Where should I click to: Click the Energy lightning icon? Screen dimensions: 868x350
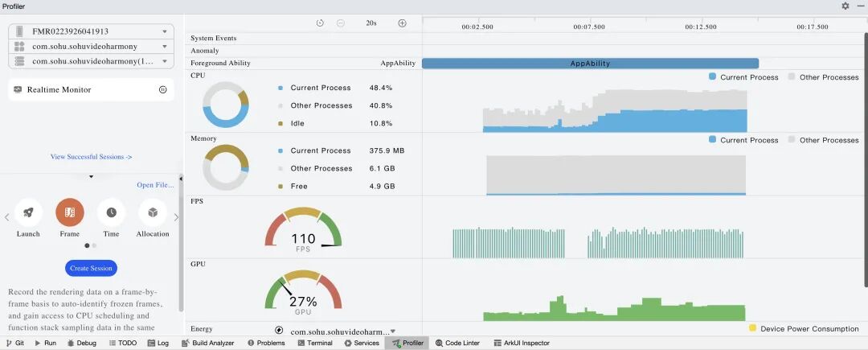tap(278, 331)
